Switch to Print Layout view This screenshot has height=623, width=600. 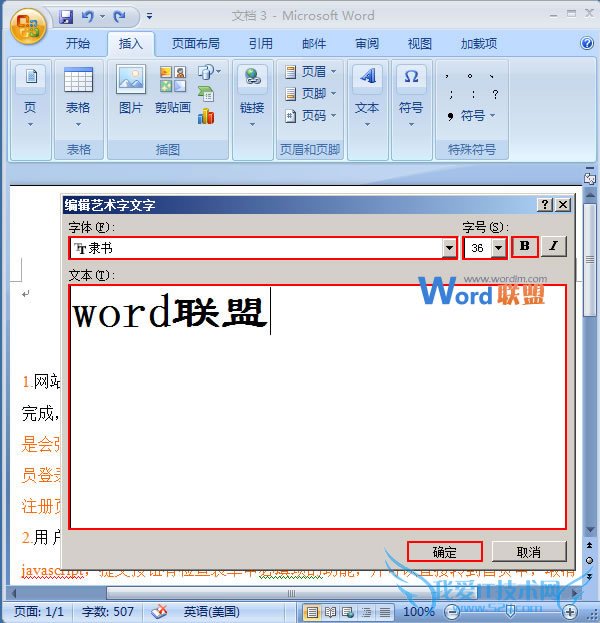pyautogui.click(x=312, y=612)
